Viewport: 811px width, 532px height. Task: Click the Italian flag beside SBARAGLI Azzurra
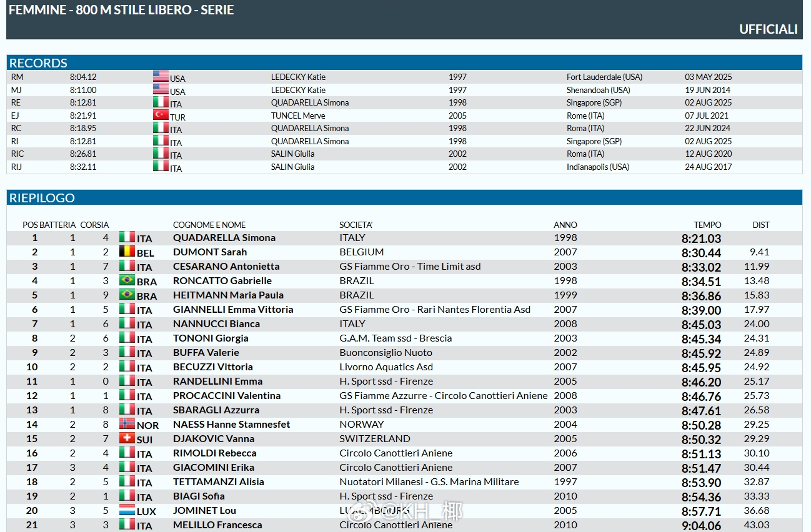click(127, 410)
